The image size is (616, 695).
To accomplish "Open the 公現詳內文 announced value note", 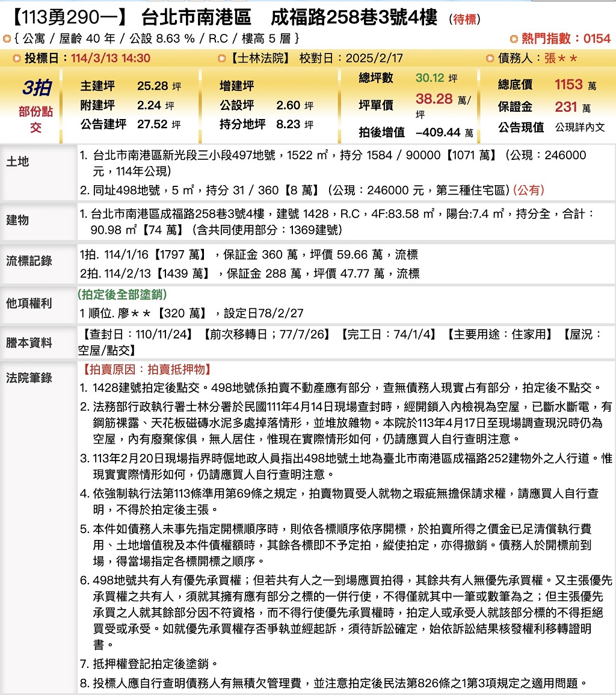I will (579, 127).
